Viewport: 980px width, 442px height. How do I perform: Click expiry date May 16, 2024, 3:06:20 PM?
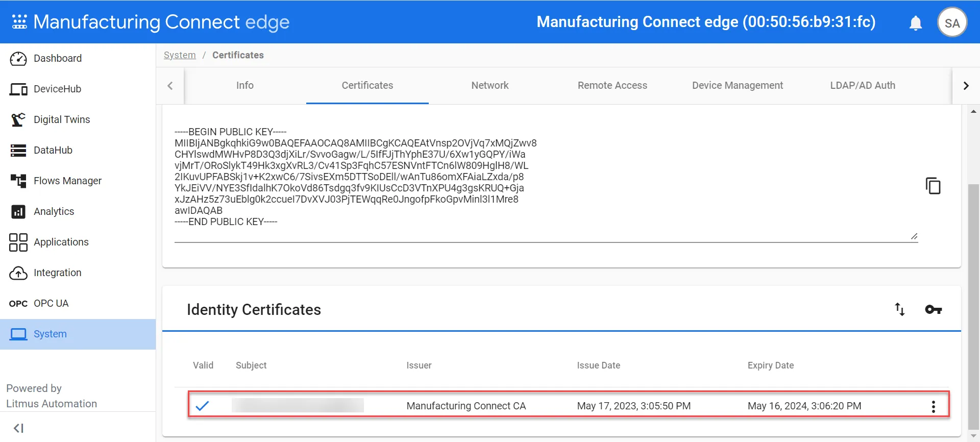tap(804, 406)
